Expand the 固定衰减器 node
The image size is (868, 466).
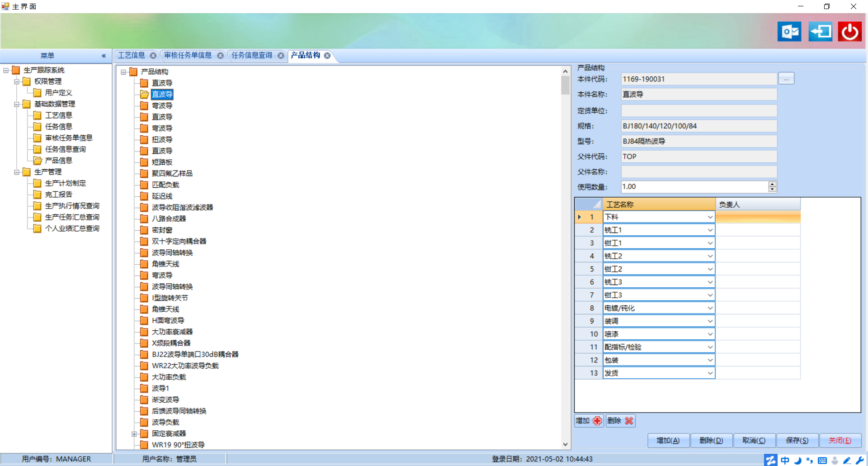click(134, 434)
